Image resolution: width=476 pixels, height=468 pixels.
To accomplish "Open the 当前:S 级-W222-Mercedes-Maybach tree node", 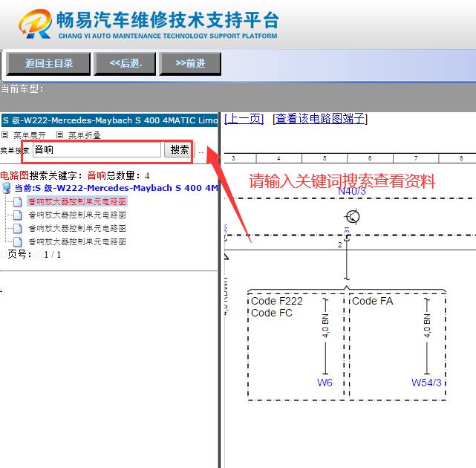I will [x=116, y=188].
